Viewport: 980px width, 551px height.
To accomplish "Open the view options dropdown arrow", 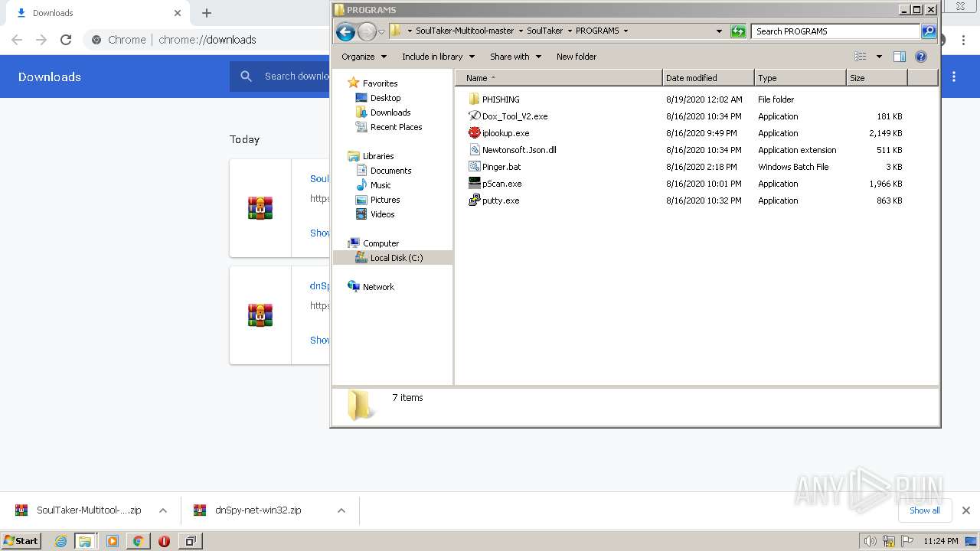I will click(879, 57).
